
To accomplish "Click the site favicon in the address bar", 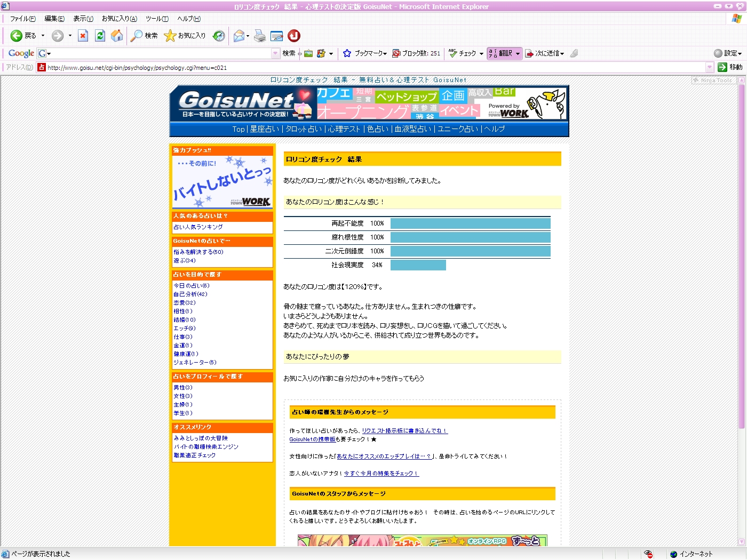I will pyautogui.click(x=42, y=67).
